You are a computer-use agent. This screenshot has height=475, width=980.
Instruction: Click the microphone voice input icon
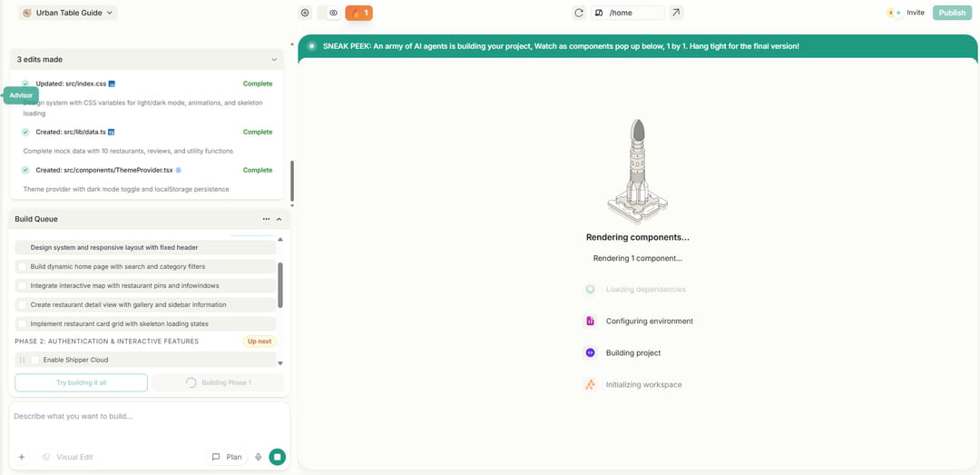[259, 457]
